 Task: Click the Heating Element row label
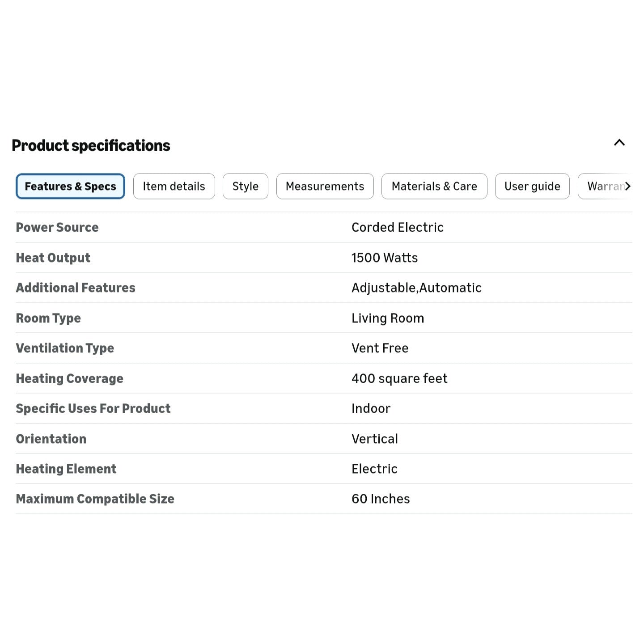coord(66,469)
